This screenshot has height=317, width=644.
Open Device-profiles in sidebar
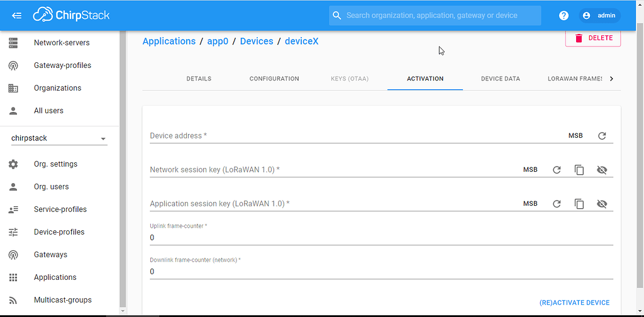coord(60,232)
